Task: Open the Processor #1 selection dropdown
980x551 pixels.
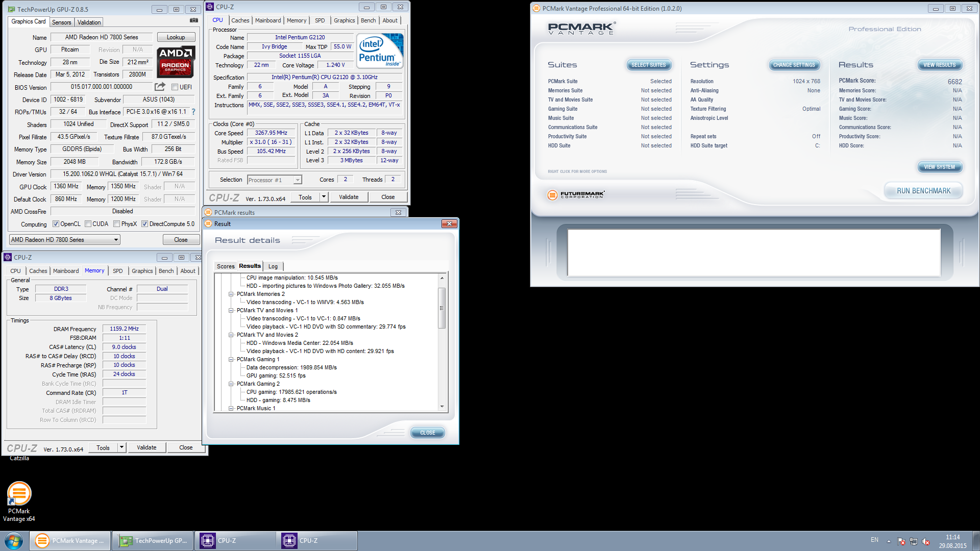Action: [x=275, y=180]
